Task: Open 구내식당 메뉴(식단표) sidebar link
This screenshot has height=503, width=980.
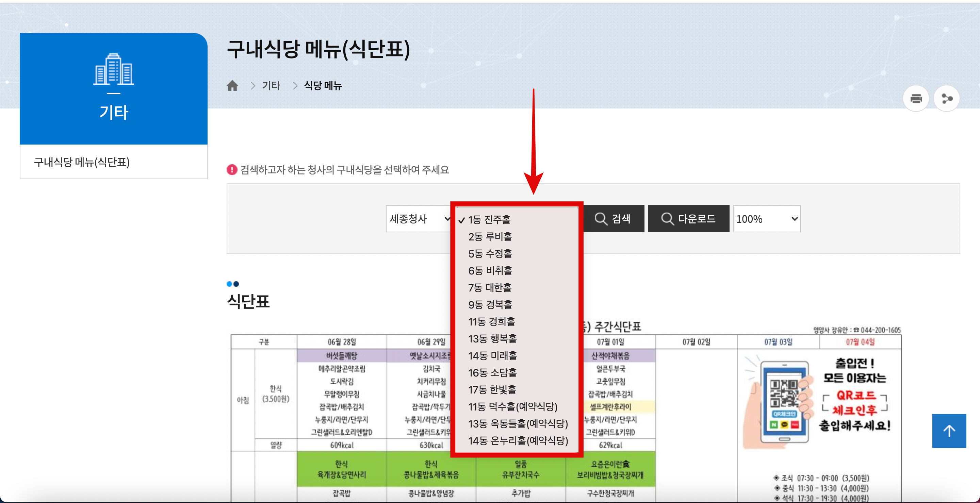Action: [82, 162]
